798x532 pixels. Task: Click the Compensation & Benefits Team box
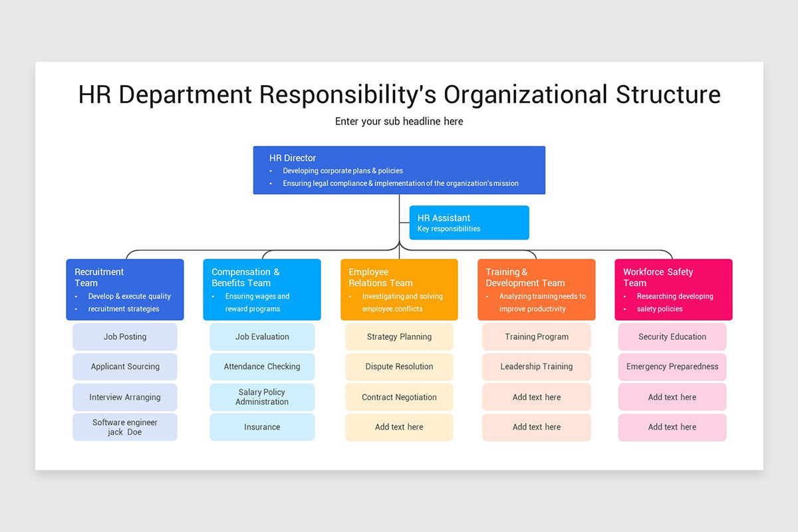click(x=262, y=289)
